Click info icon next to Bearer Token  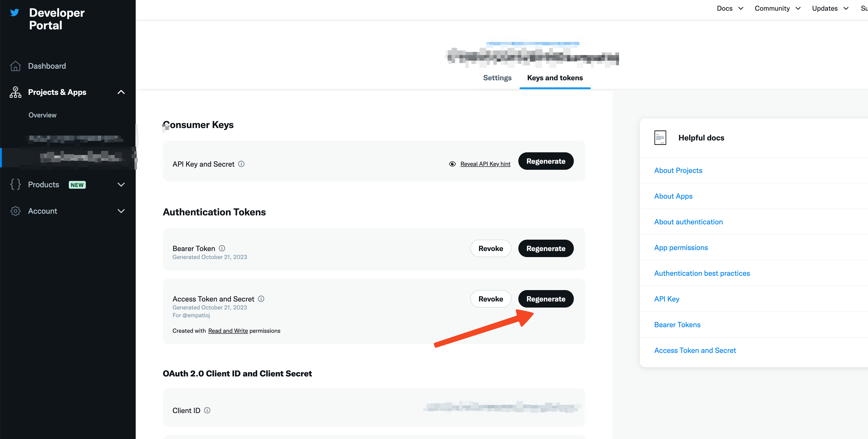tap(222, 248)
